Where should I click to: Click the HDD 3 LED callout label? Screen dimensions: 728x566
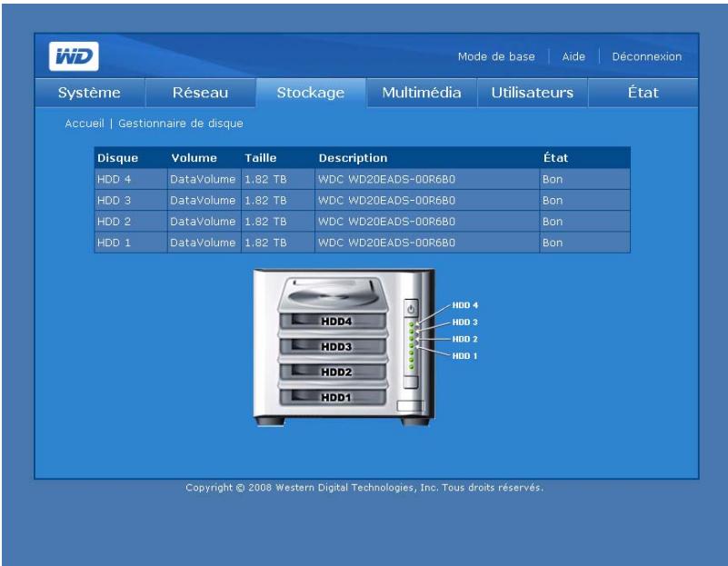pyautogui.click(x=465, y=322)
